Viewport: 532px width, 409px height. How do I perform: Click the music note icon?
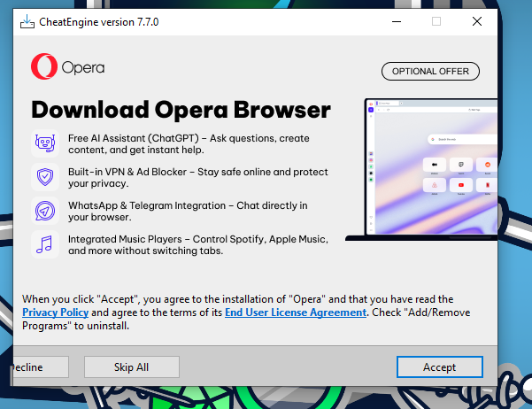[x=45, y=244]
